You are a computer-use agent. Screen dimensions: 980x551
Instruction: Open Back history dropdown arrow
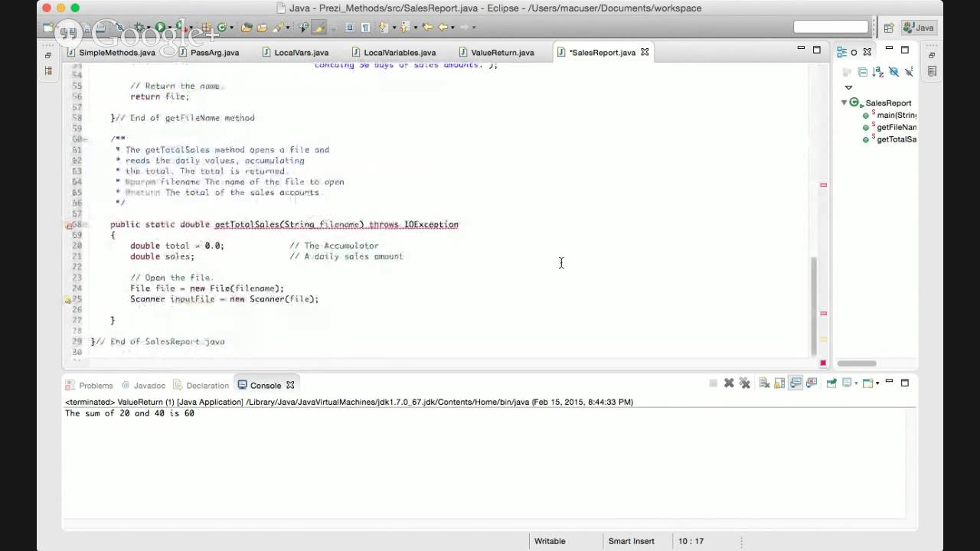pyautogui.click(x=452, y=28)
